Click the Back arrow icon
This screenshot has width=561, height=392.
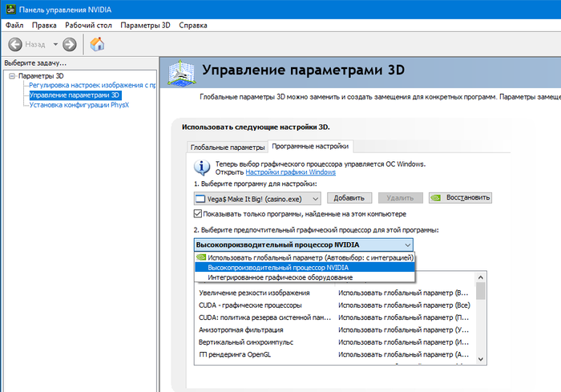[x=15, y=44]
